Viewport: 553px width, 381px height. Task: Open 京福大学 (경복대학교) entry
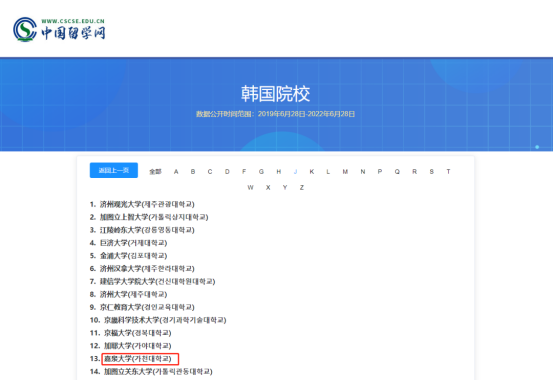[x=138, y=333]
